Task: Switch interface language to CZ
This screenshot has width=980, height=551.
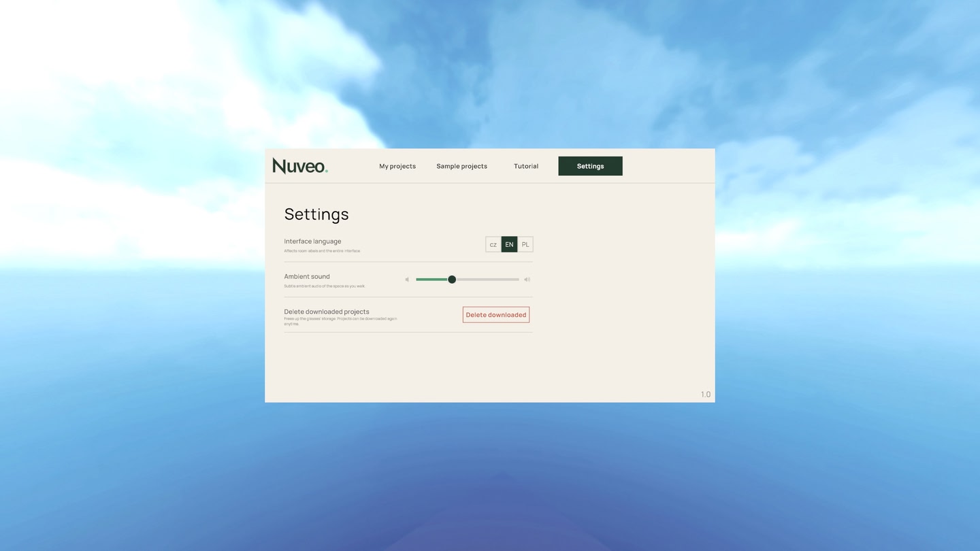Action: point(493,244)
